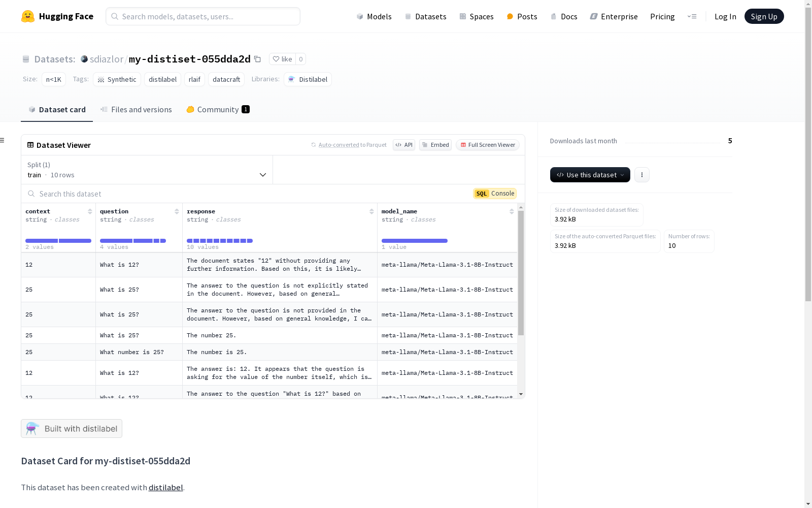812x508 pixels.
Task: Switch to the Dataset card tab
Action: (x=57, y=110)
